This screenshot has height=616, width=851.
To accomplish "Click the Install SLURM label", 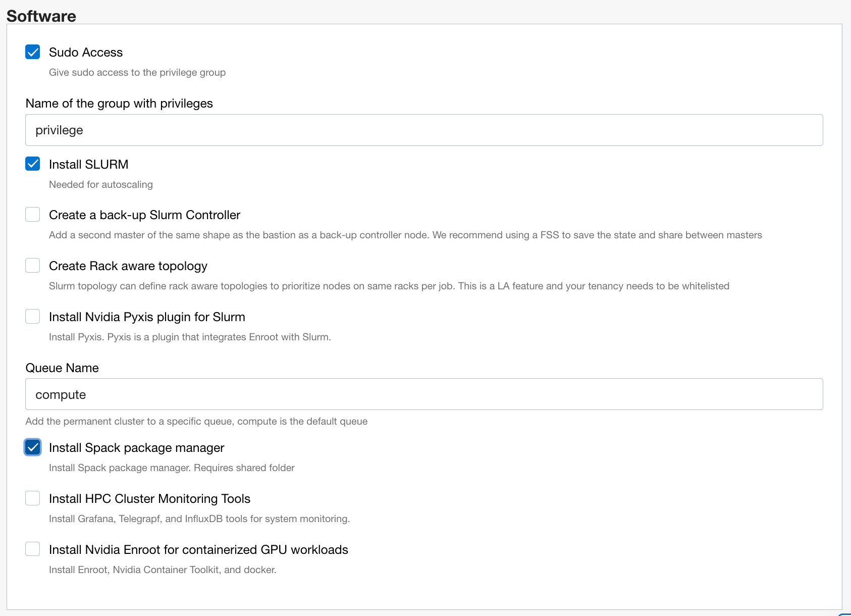I will [89, 165].
